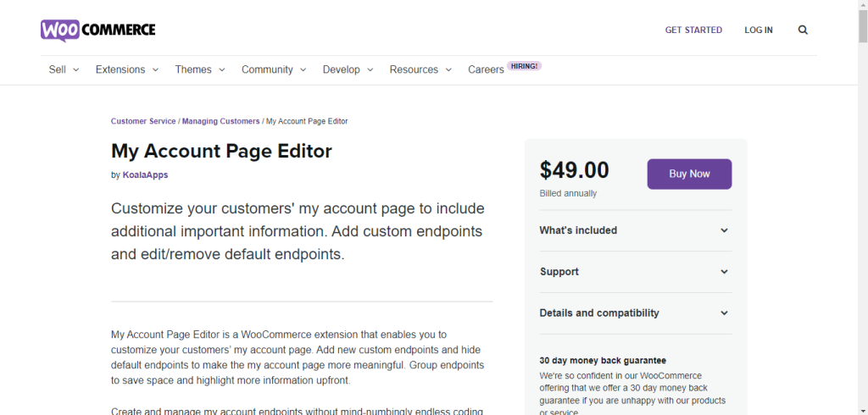Click the Hiring badge next to Careers

[524, 65]
